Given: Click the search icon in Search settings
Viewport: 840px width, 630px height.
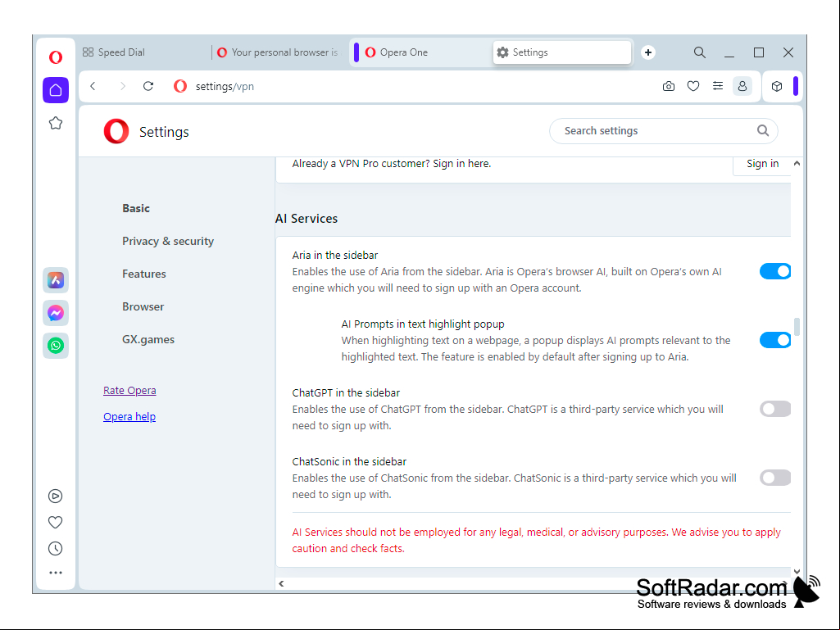Looking at the screenshot, I should [763, 131].
